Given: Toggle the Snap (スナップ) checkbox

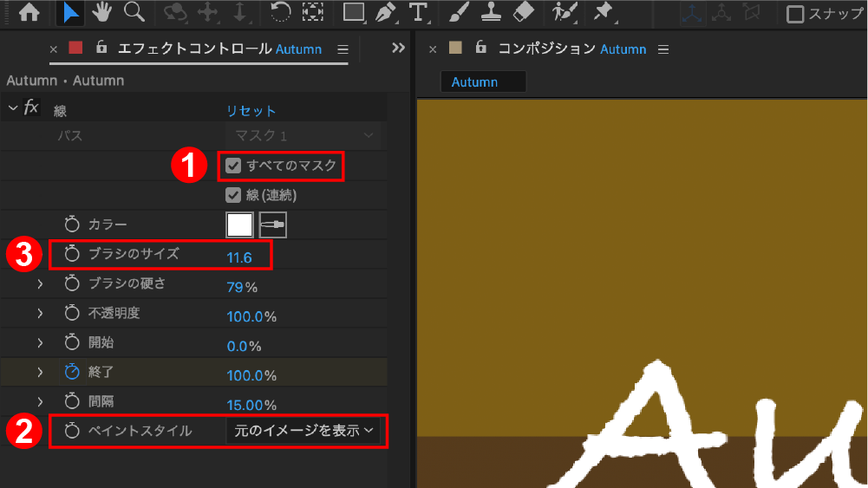Looking at the screenshot, I should tap(795, 14).
